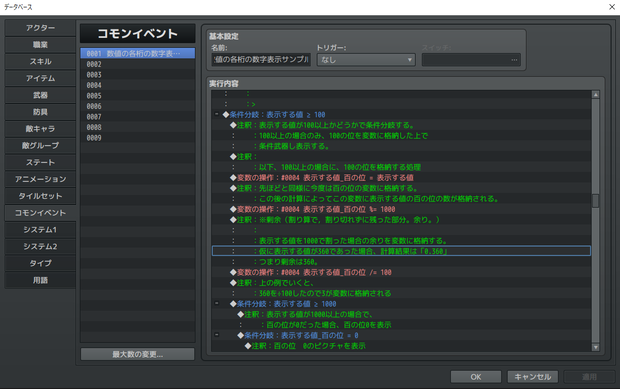Select the 表示する値_百の位 = 表示する値 command
620x389 pixels.
401,178
